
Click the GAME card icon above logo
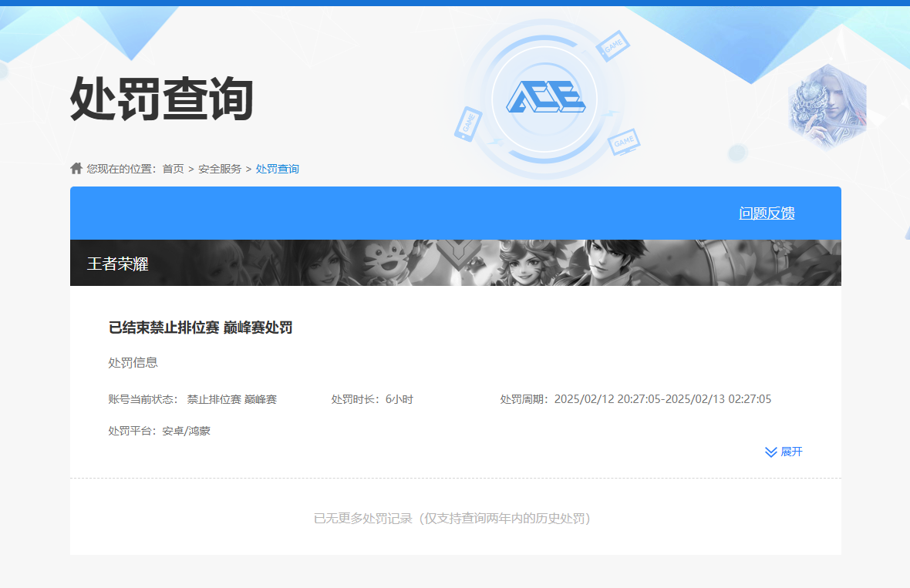612,45
